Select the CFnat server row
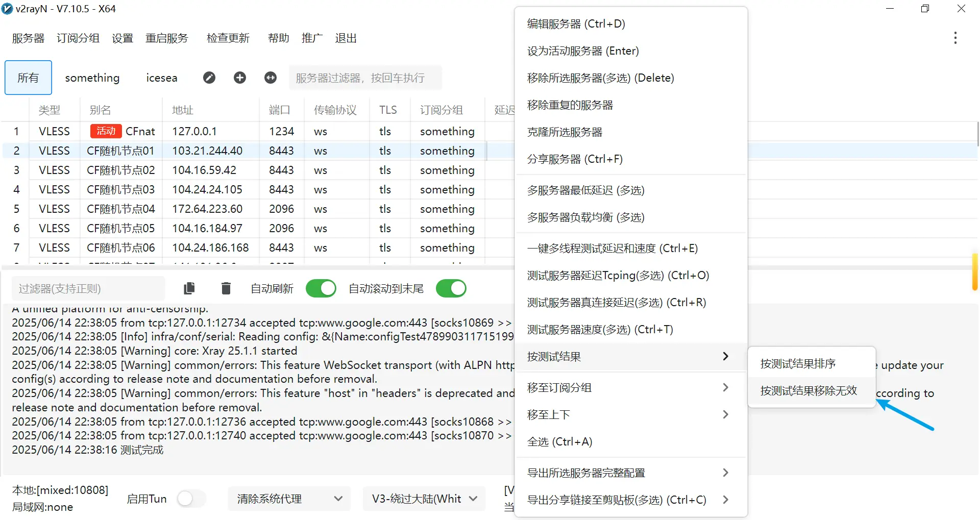This screenshot has width=980, height=520. (x=258, y=131)
